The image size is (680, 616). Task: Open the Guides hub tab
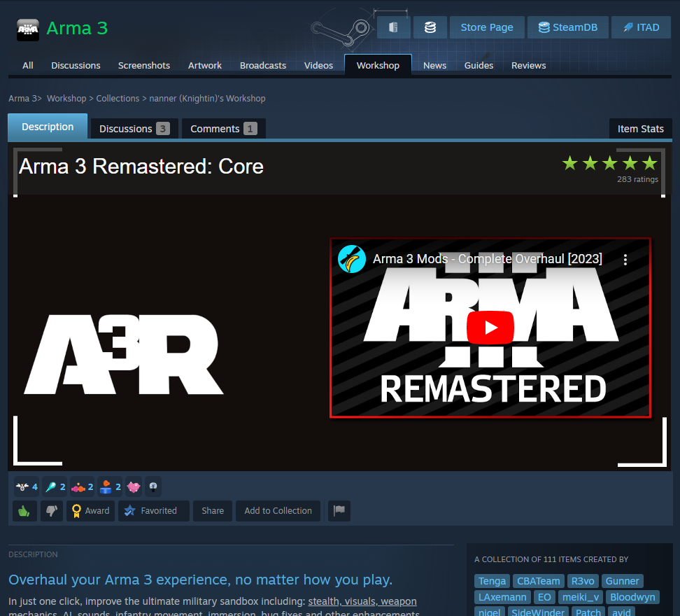pyautogui.click(x=479, y=66)
